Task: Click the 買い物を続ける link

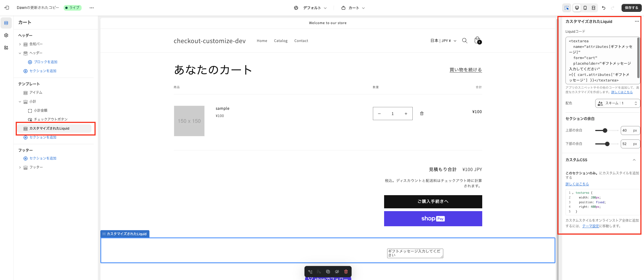Action: click(466, 70)
